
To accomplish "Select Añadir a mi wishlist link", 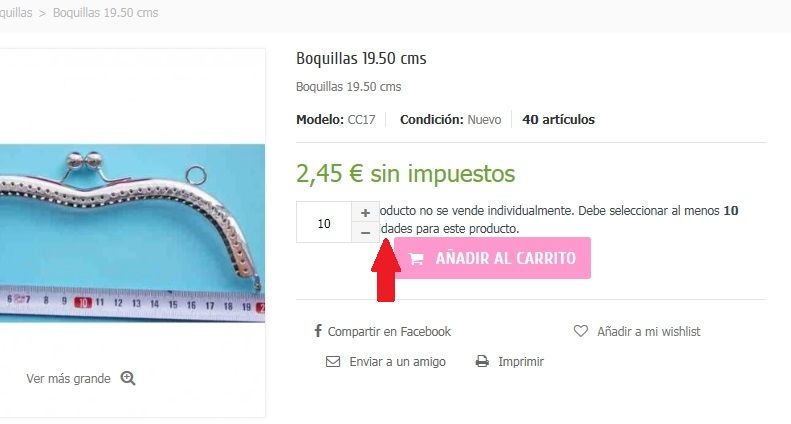I will [x=648, y=332].
